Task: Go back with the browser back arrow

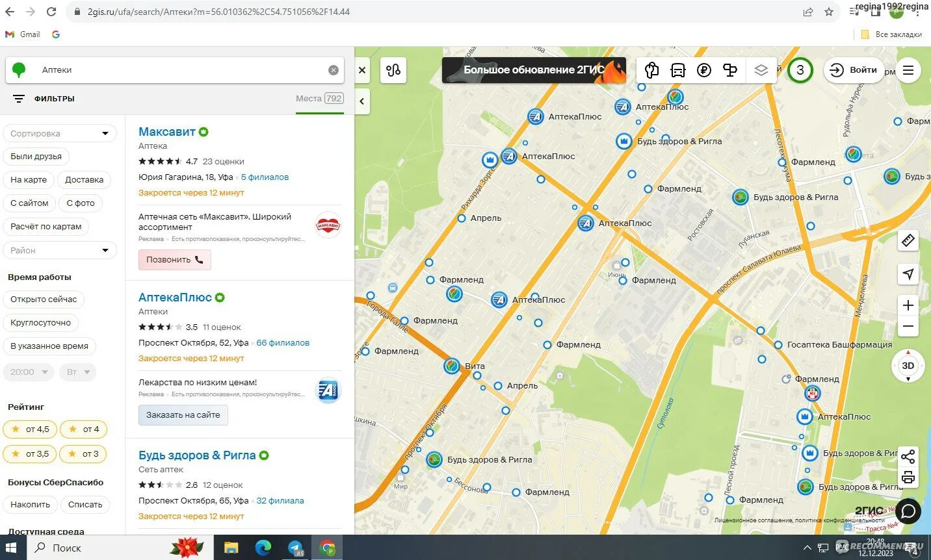Action: tap(10, 12)
